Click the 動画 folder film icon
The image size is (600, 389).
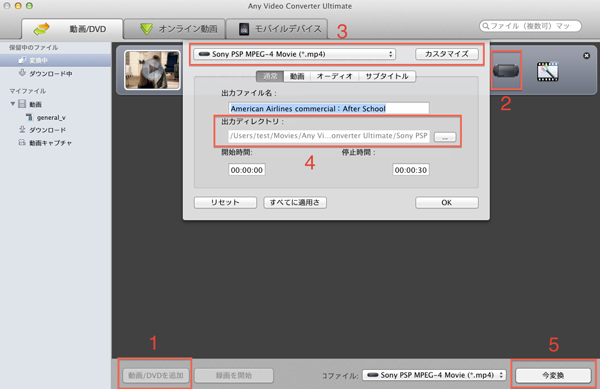(22, 104)
